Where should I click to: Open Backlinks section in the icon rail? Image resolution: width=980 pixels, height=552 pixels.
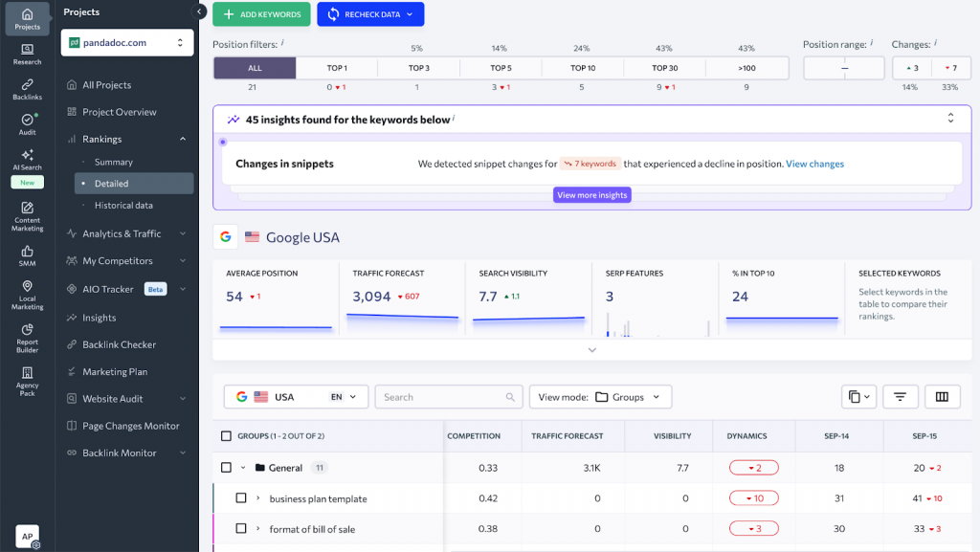(x=27, y=89)
